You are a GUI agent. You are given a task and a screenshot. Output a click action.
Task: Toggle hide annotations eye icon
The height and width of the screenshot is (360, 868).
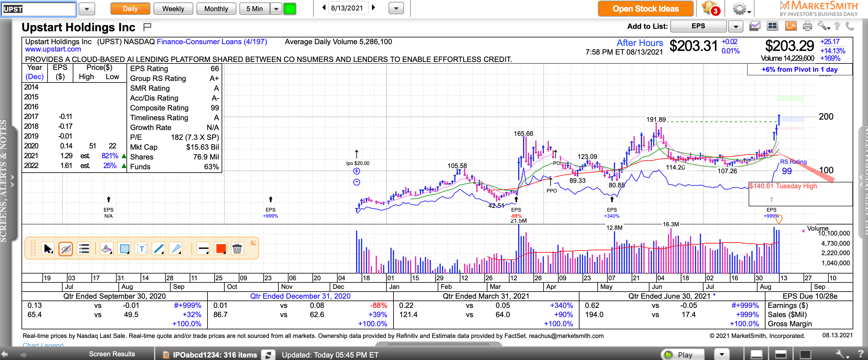(66, 249)
